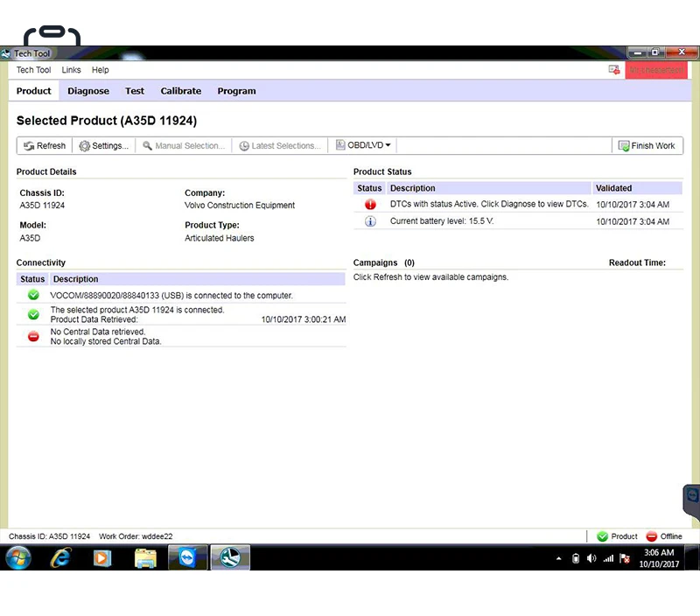This screenshot has height=616, width=700.
Task: Click the red Offline status icon in status bar
Action: (651, 536)
